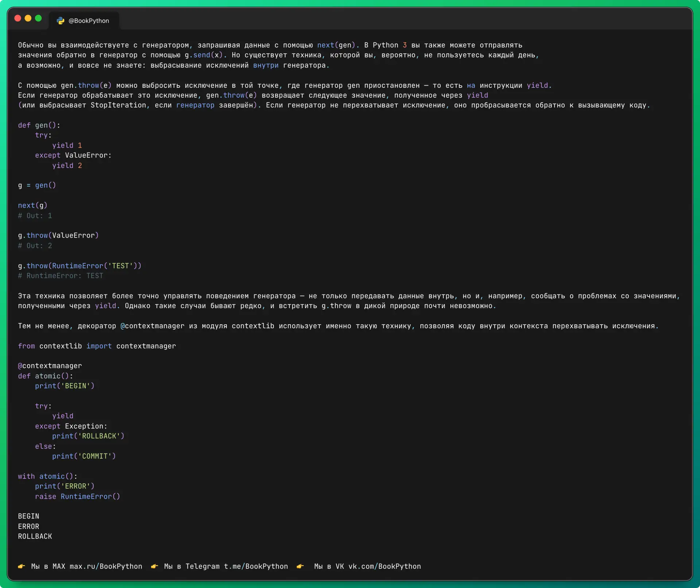This screenshot has width=700, height=588.
Task: Select the @BookPython tab
Action: (84, 21)
